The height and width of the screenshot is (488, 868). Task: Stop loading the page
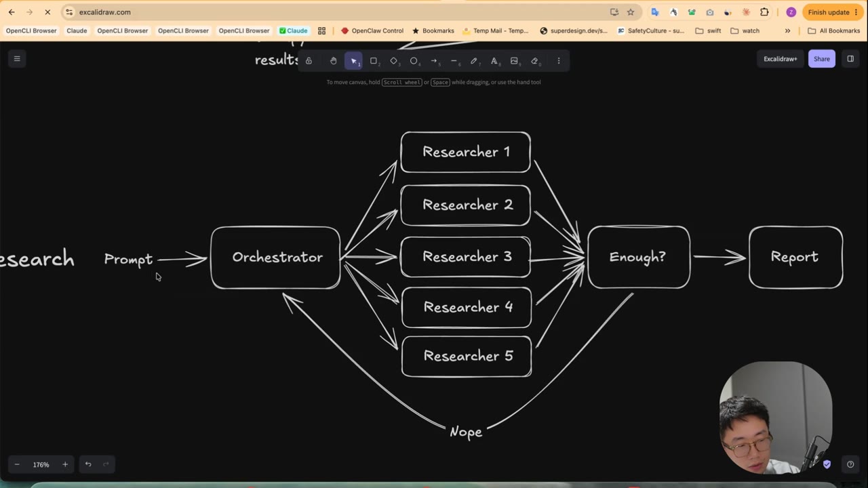coord(47,12)
